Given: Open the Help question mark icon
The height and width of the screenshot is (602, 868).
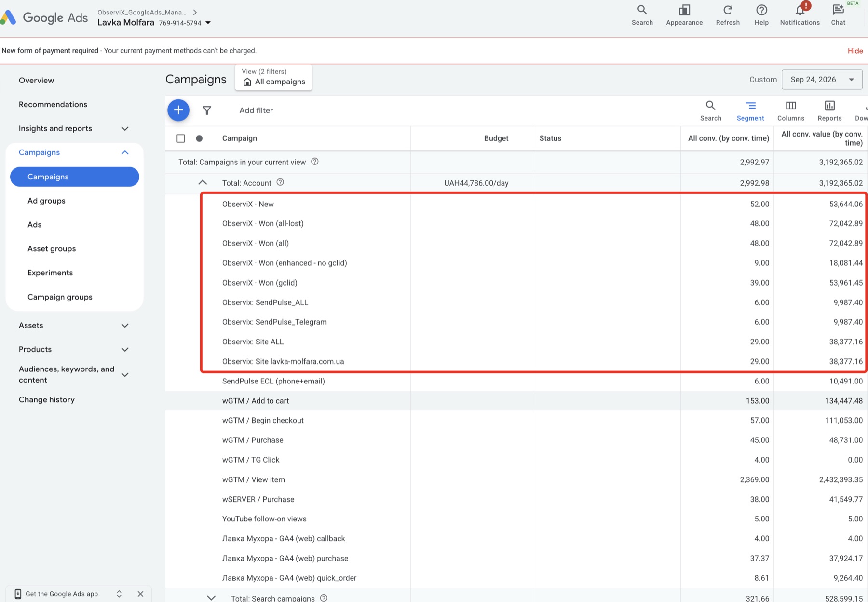Looking at the screenshot, I should click(761, 10).
